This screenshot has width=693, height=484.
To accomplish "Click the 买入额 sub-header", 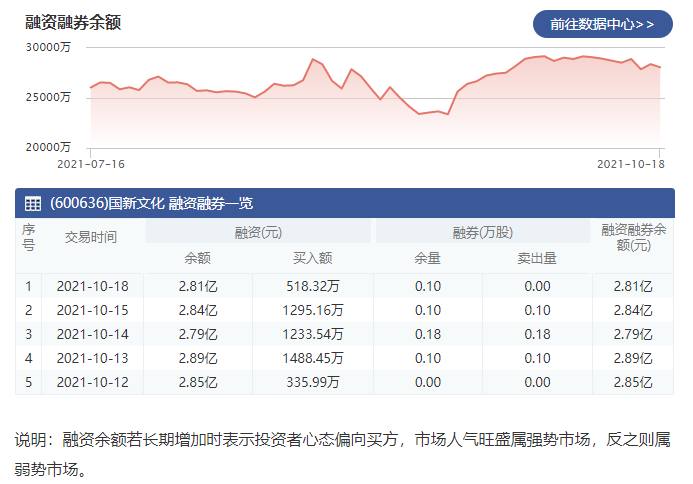I will coord(312,258).
